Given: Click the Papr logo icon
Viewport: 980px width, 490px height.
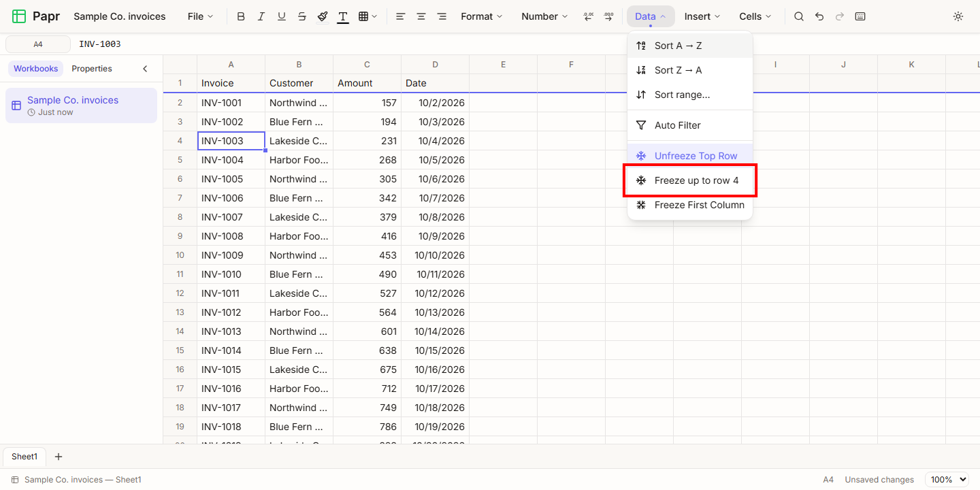Looking at the screenshot, I should (x=19, y=16).
